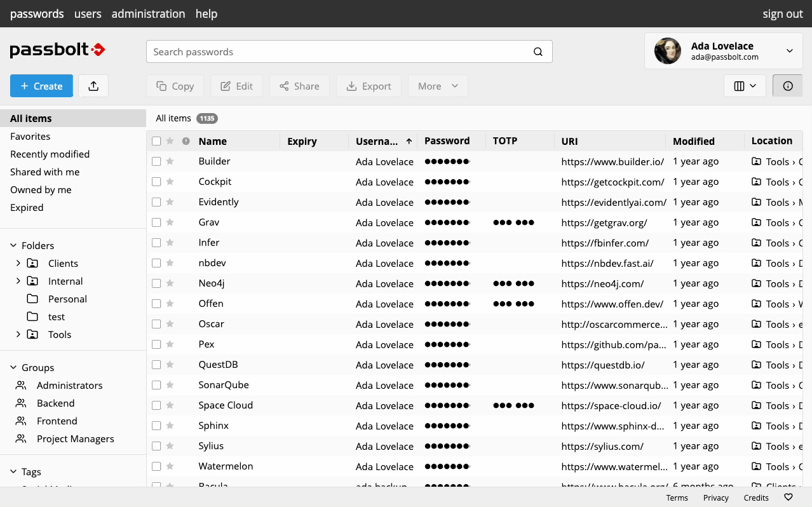Collapse the Groups section
The width and height of the screenshot is (812, 507).
tap(14, 367)
